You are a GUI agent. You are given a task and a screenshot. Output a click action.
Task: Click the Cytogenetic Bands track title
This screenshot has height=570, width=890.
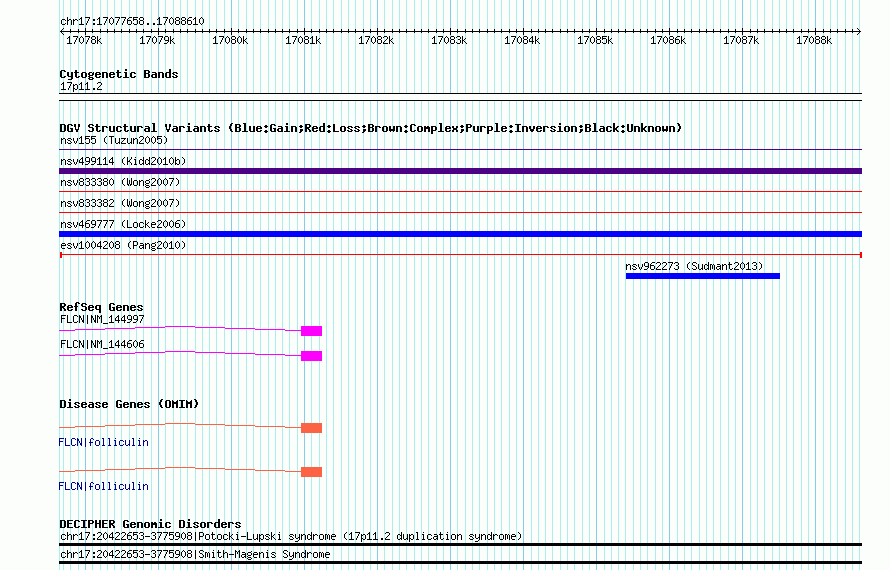pos(119,74)
